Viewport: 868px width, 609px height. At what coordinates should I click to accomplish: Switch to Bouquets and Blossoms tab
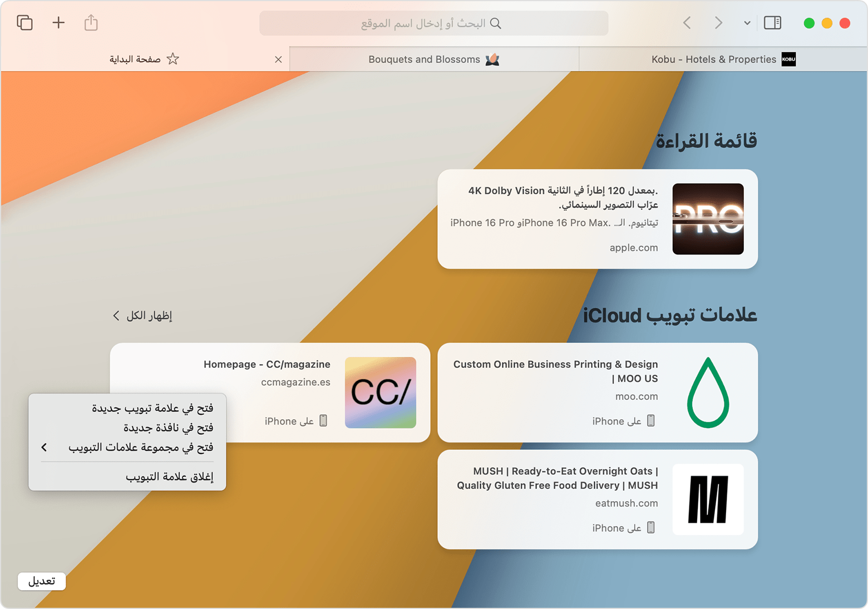coord(434,60)
